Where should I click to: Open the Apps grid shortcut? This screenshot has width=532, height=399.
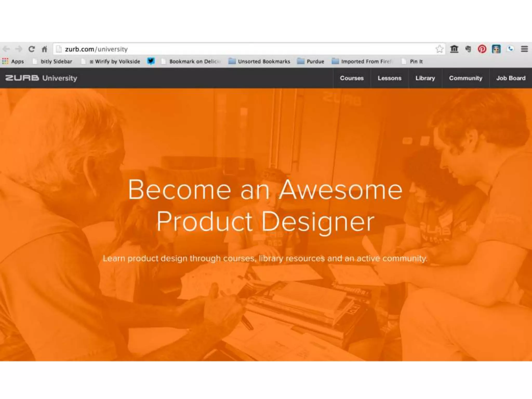pos(13,61)
